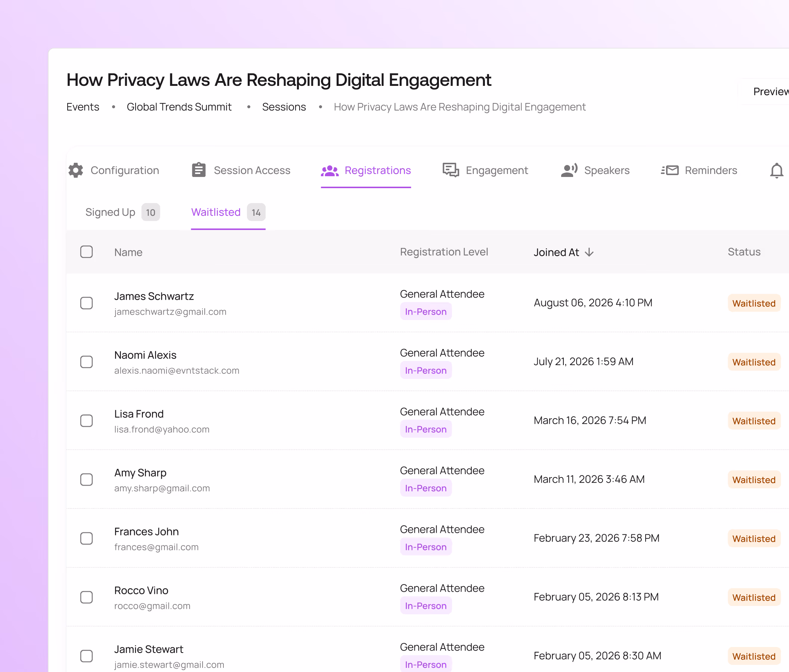Click the Sessions breadcrumb link
The image size is (789, 672).
pyautogui.click(x=284, y=107)
